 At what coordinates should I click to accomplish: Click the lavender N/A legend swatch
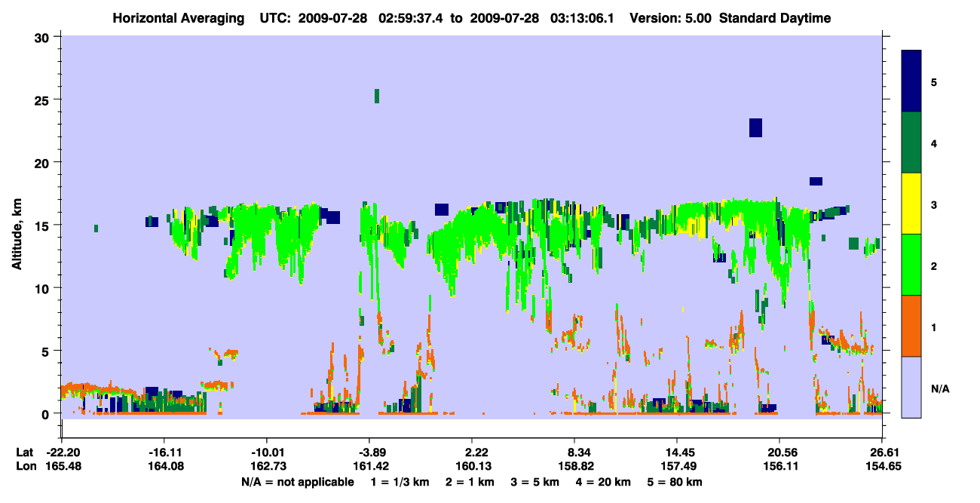(x=911, y=387)
